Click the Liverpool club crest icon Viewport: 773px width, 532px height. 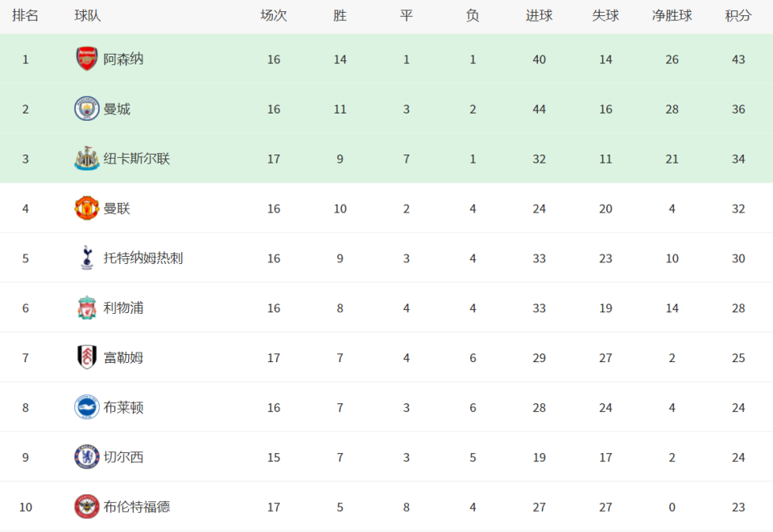point(87,307)
